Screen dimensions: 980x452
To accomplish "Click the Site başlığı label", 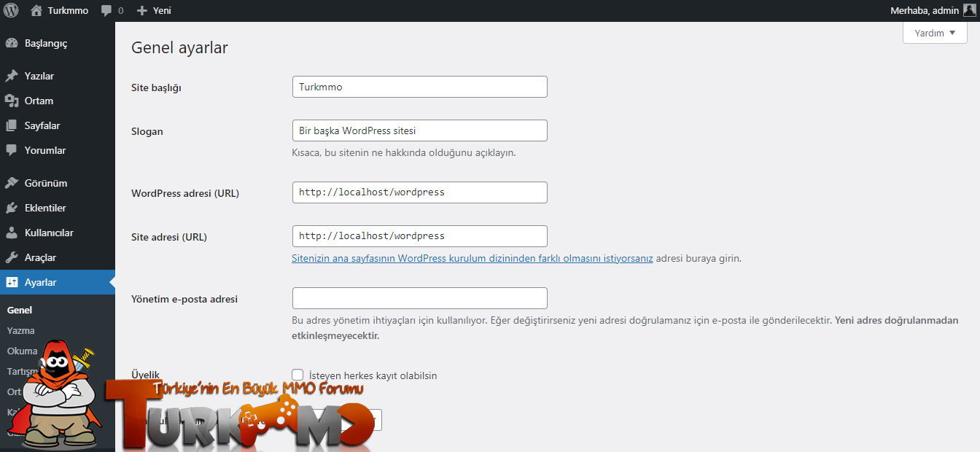I will click(x=156, y=88).
